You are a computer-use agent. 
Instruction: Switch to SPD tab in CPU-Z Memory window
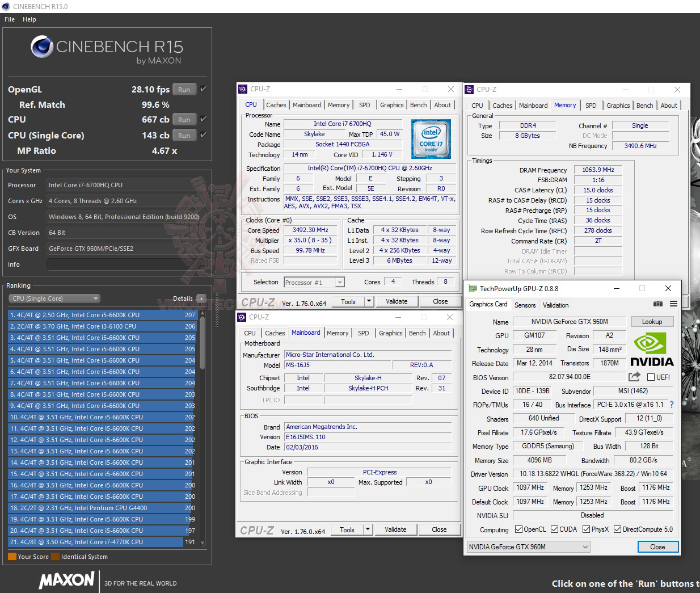[591, 106]
